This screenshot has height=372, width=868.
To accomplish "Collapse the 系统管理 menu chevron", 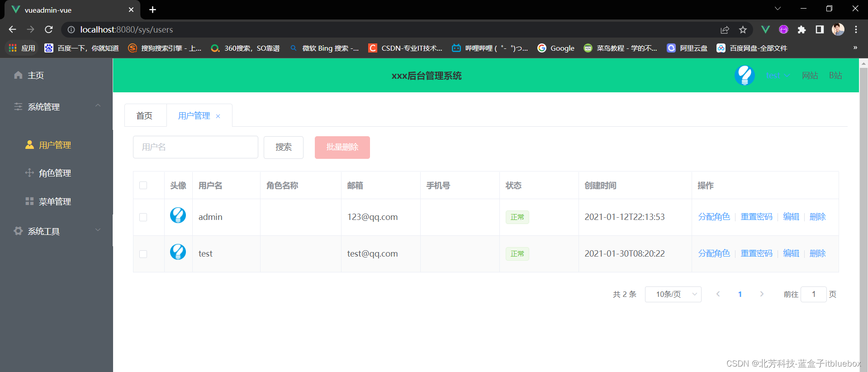I will pos(98,105).
